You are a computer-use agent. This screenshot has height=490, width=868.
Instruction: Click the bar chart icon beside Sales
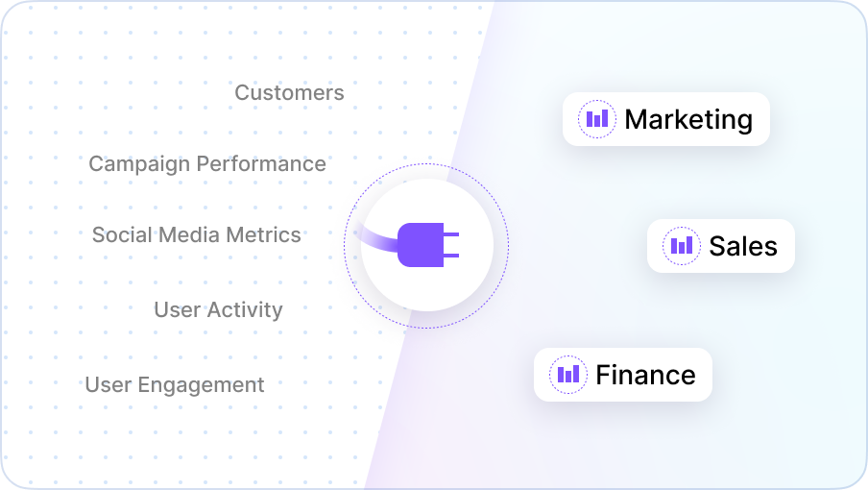click(682, 246)
